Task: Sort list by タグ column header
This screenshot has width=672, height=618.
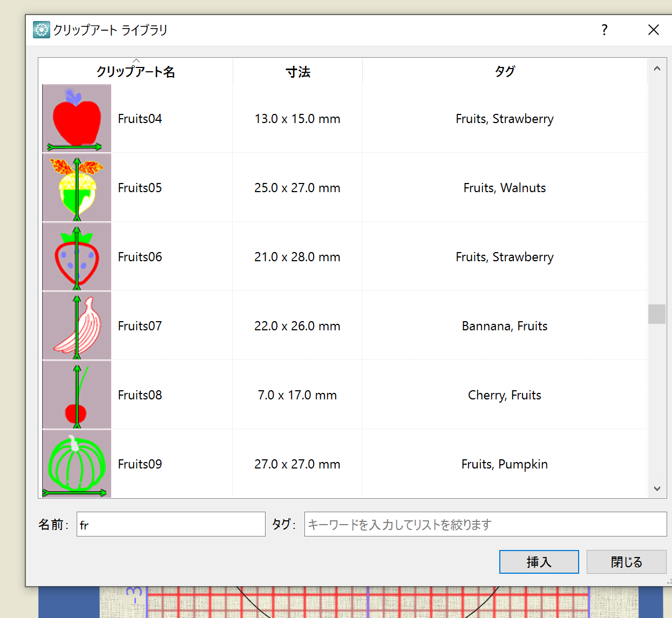Action: pyautogui.click(x=505, y=72)
